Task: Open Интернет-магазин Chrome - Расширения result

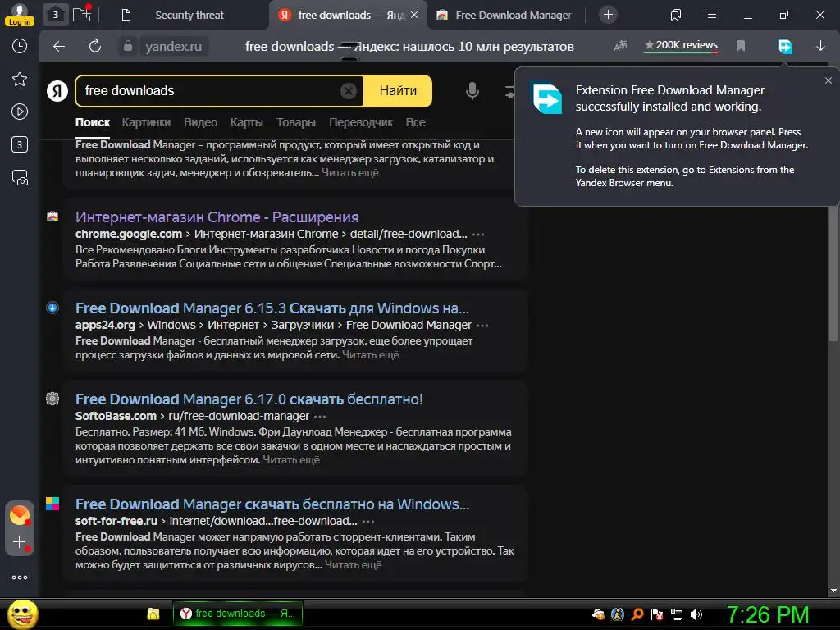Action: (x=217, y=217)
